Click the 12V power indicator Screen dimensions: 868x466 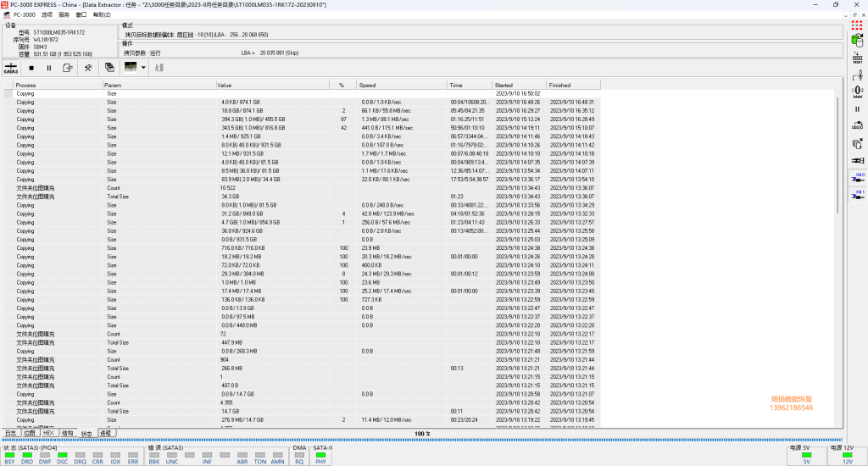pyautogui.click(x=848, y=458)
